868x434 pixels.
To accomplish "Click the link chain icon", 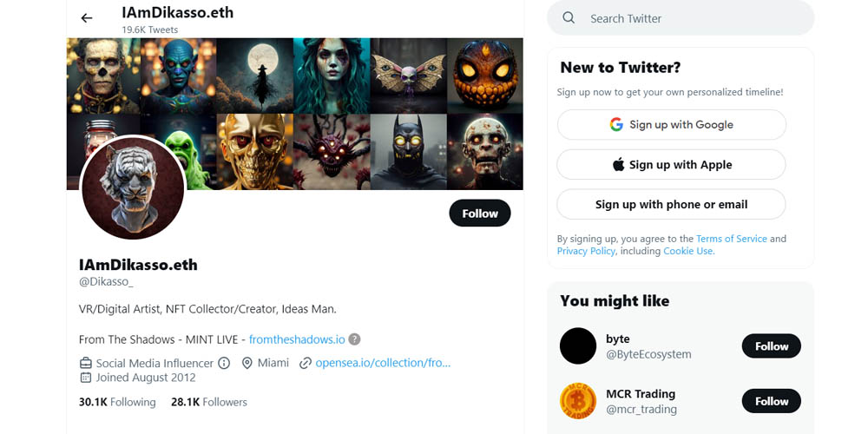I will 305,363.
